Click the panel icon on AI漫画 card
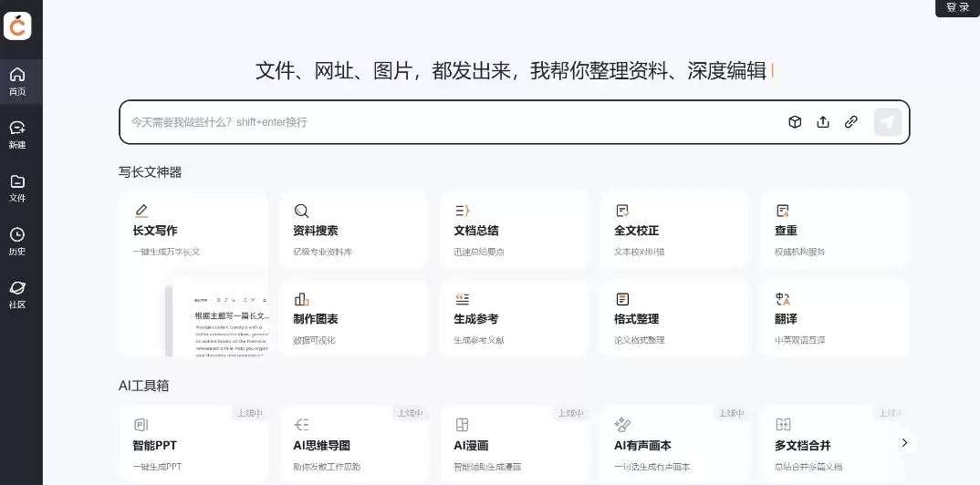Viewport: 980px width, 485px height. coord(462,425)
